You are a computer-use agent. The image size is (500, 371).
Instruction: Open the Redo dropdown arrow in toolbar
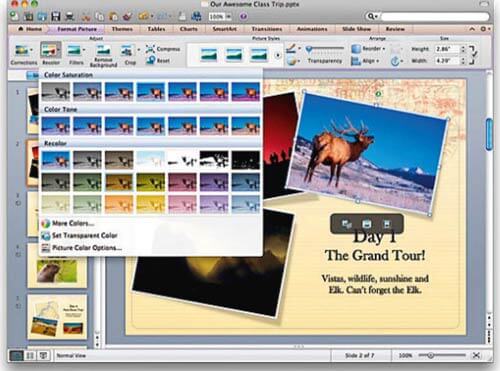[x=170, y=16]
